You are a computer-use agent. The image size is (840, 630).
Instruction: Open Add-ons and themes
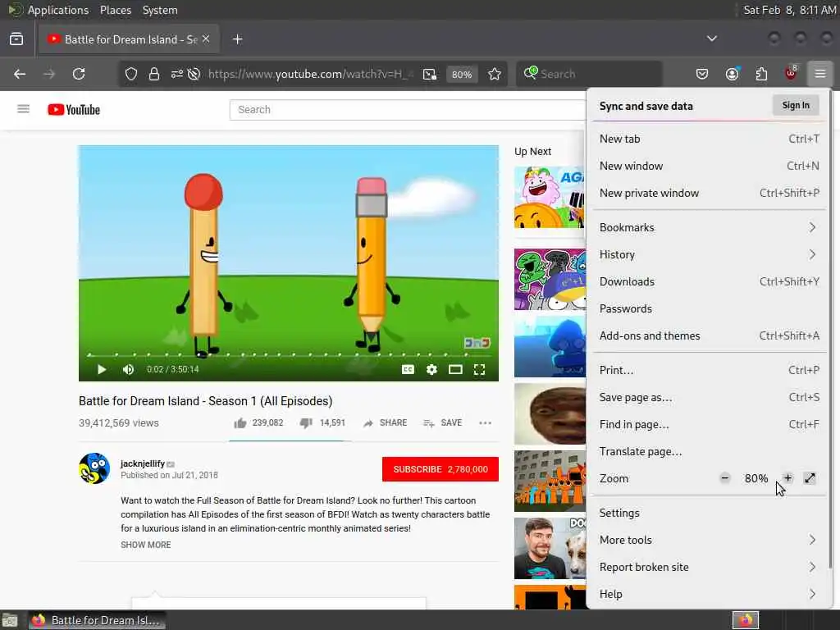(x=710, y=336)
